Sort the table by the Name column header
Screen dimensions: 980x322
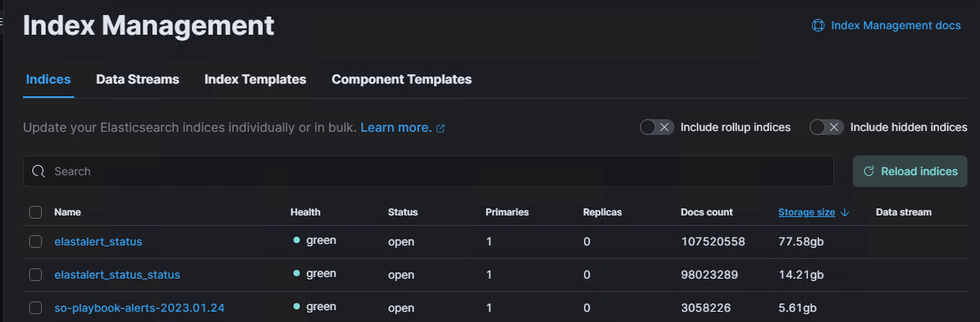coord(67,212)
